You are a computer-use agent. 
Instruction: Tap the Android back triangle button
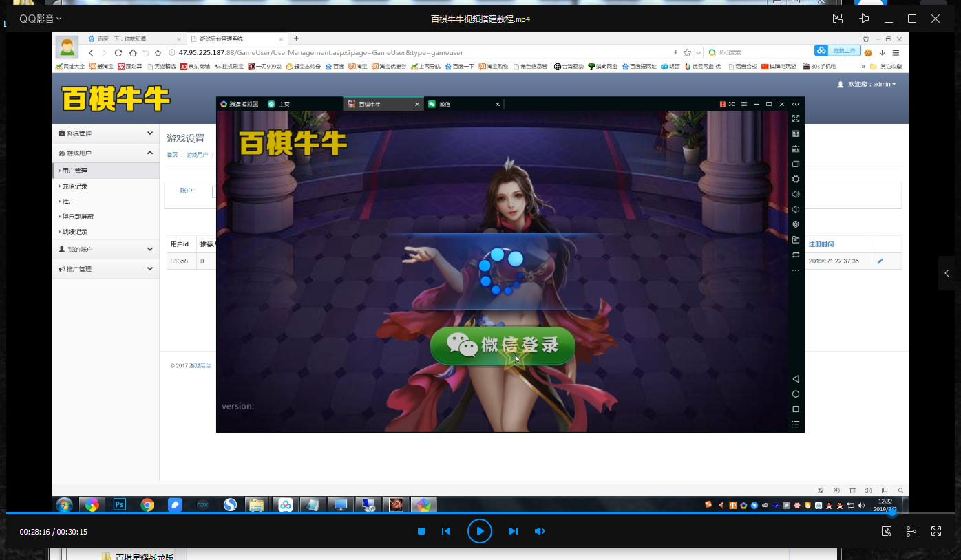pos(796,379)
